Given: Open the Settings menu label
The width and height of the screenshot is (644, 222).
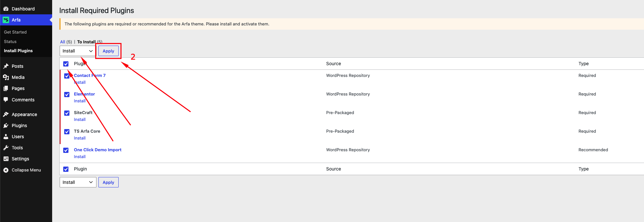Looking at the screenshot, I should tap(21, 159).
